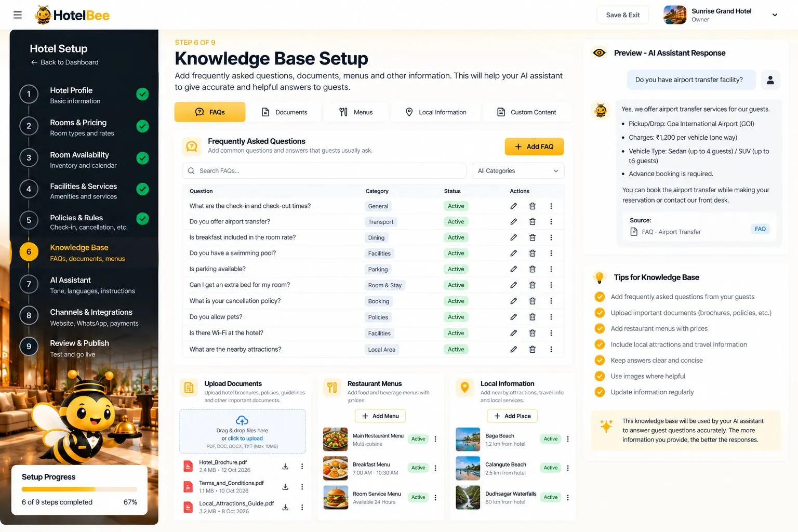Toggle Active status for pets FAQ
This screenshot has height=532, width=798.
[x=456, y=317]
